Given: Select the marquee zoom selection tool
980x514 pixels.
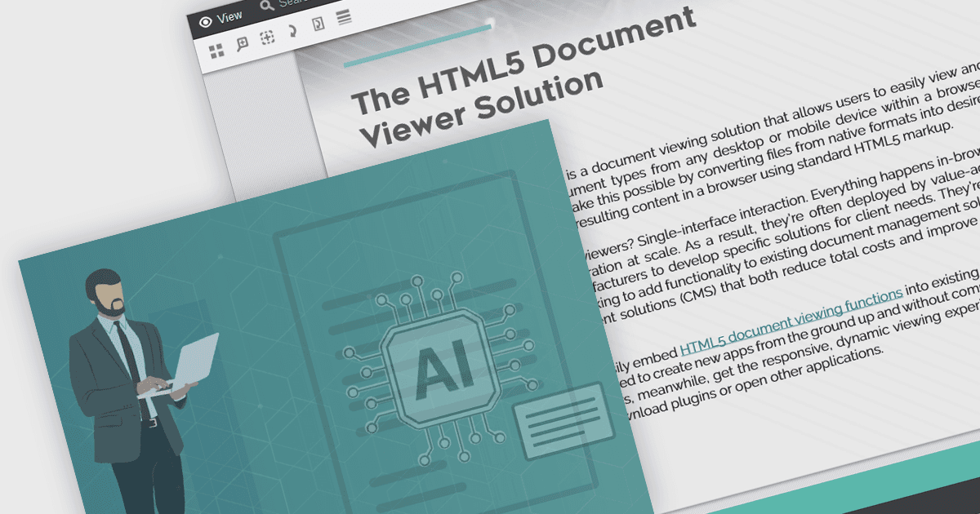Looking at the screenshot, I should pyautogui.click(x=267, y=38).
